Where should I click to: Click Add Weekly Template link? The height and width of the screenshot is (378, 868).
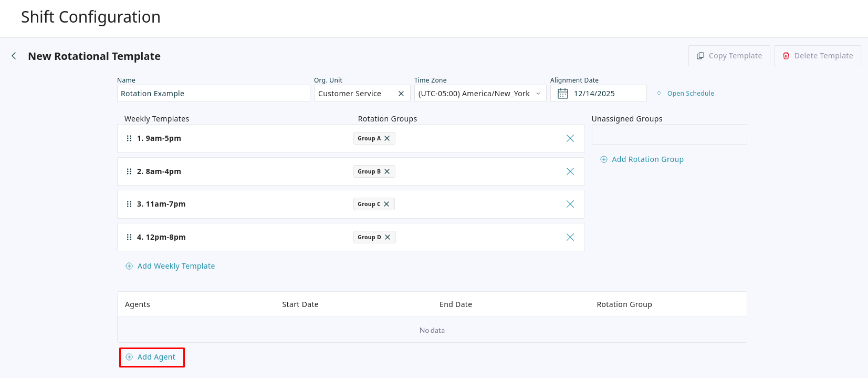(x=175, y=266)
